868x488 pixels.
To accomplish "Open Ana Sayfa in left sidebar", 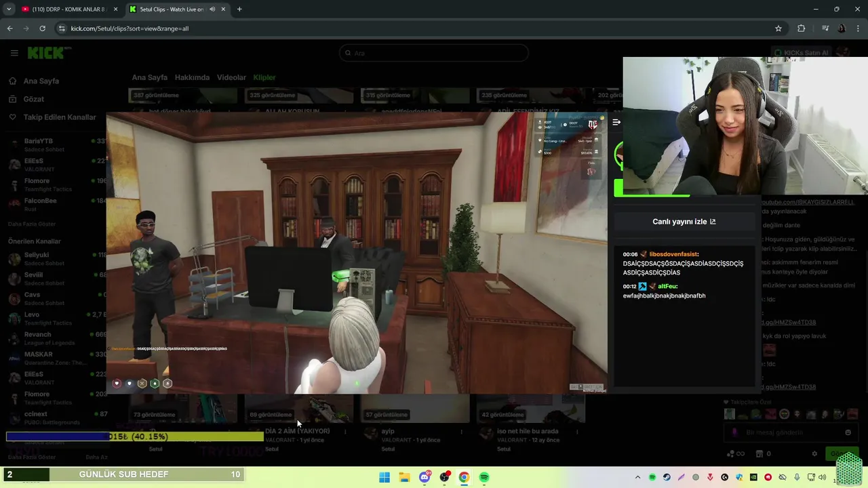I will click(41, 81).
